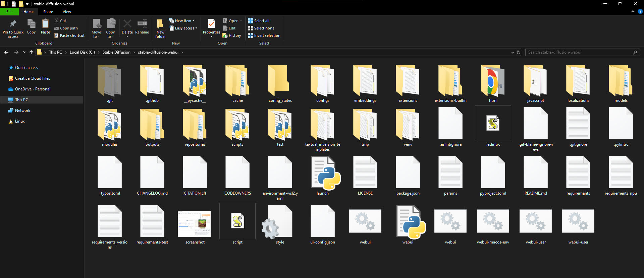Click Invert selection
The image size is (644, 278).
click(264, 36)
